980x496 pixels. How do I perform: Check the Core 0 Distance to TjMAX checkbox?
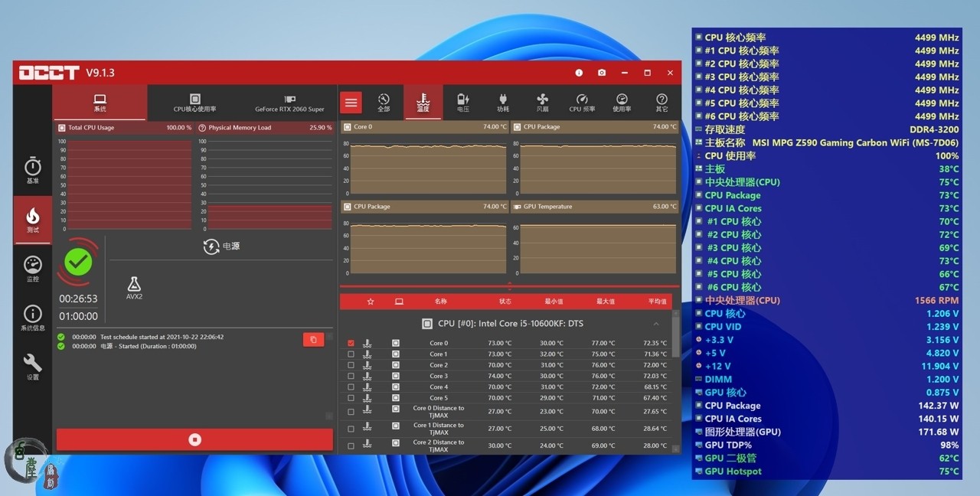(x=351, y=412)
